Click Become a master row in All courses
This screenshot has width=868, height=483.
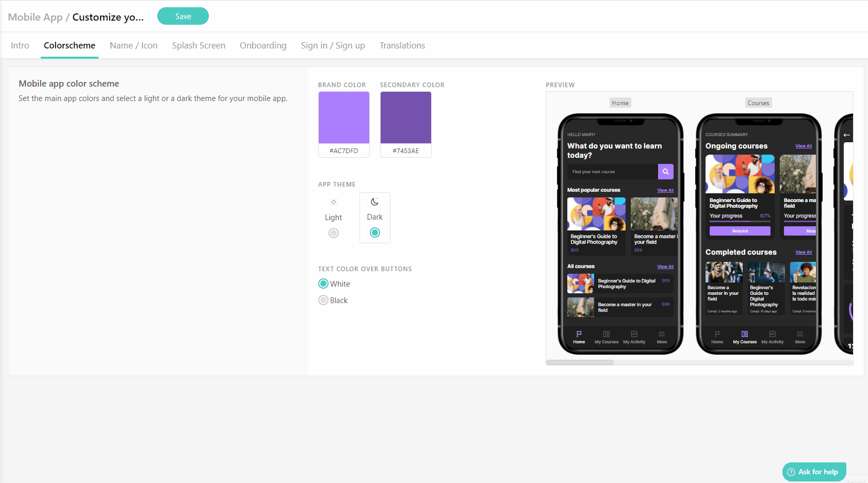click(x=620, y=307)
